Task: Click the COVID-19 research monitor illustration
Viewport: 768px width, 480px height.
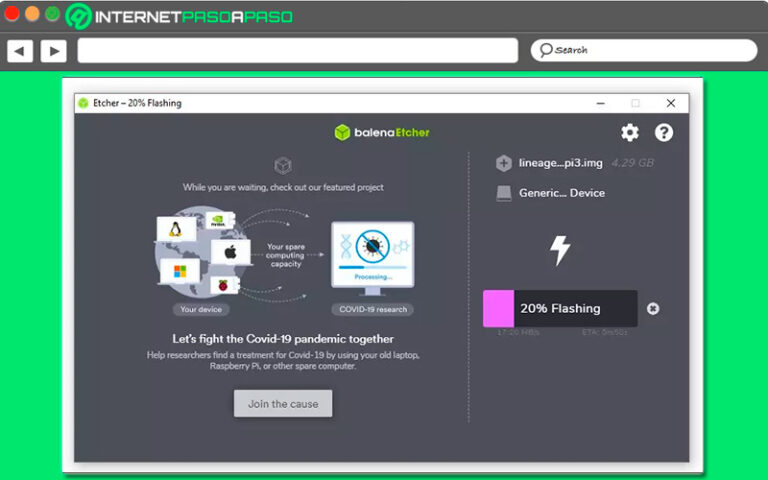Action: click(x=372, y=258)
